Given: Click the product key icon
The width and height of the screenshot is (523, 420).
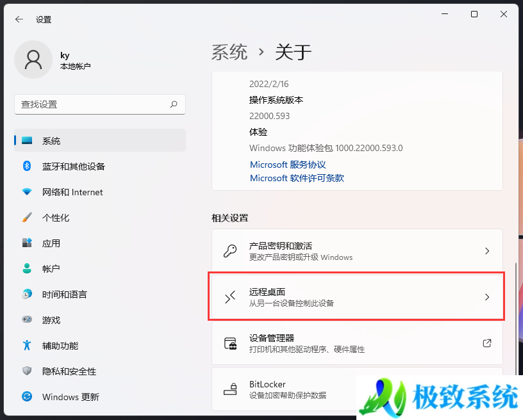Looking at the screenshot, I should point(230,251).
